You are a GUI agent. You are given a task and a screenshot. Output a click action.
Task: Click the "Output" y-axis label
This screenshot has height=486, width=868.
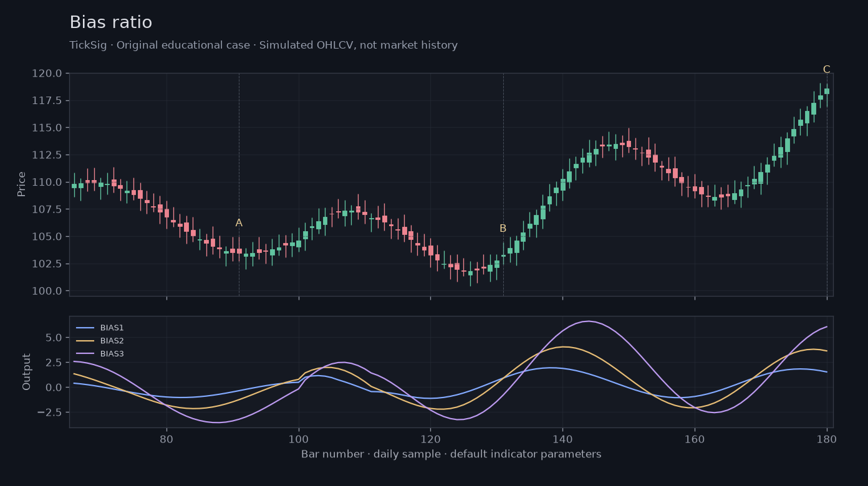click(x=27, y=372)
